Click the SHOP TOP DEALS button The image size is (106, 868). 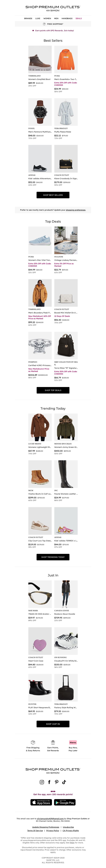(x=53, y=390)
